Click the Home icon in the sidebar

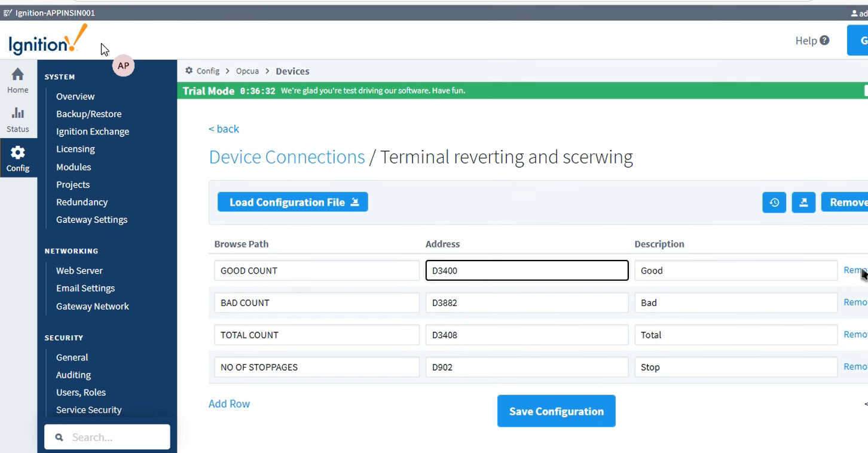(x=18, y=75)
